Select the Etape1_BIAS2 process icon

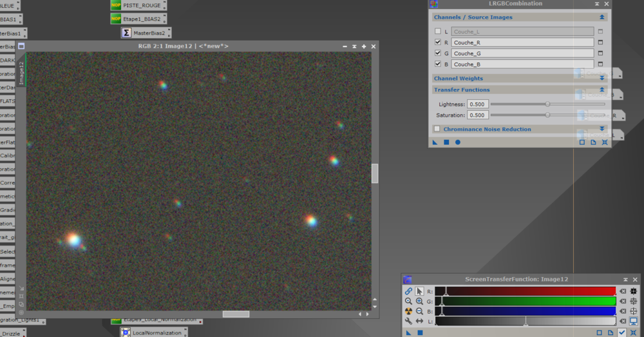coord(138,19)
